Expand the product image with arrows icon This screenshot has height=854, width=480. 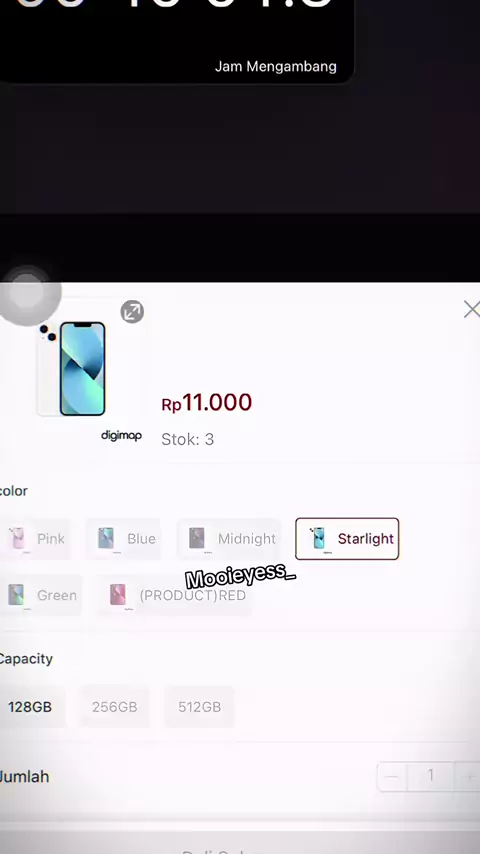coord(132,312)
